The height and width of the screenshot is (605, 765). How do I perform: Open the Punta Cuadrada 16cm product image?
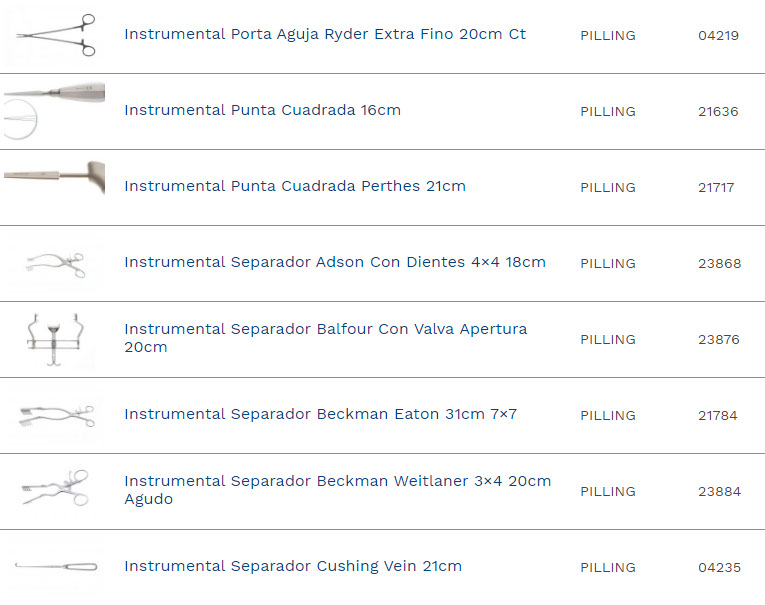55,111
